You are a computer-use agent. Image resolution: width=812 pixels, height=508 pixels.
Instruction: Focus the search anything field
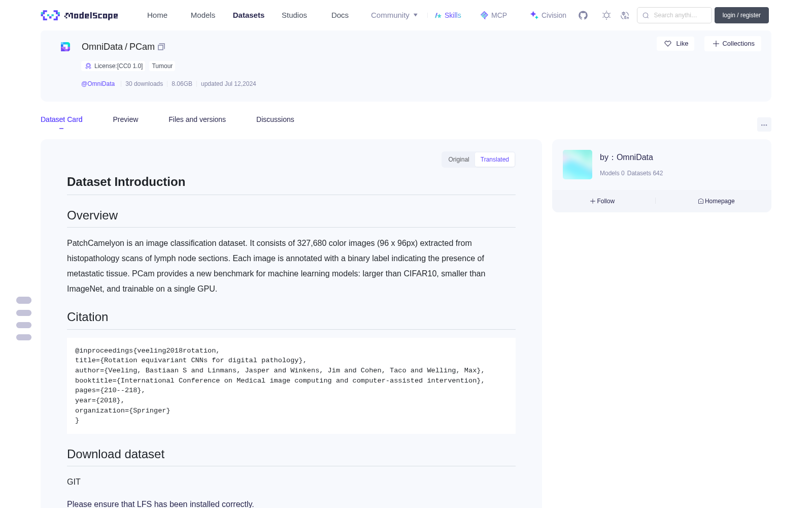674,15
